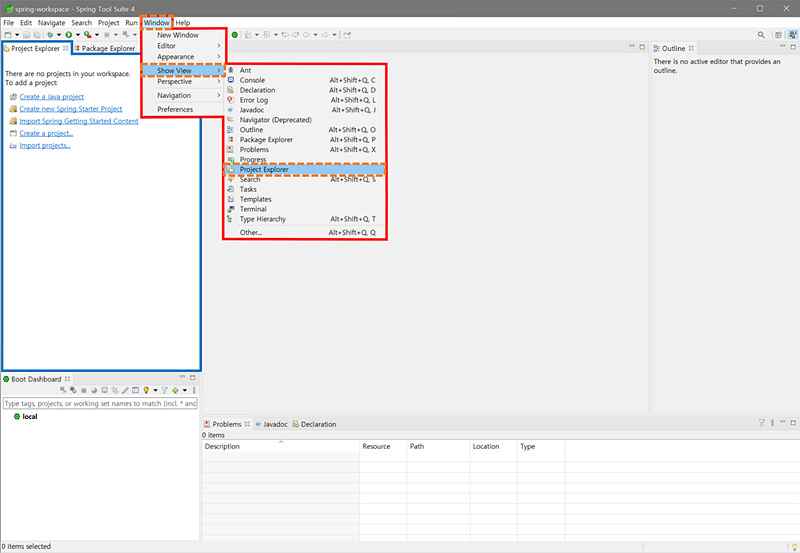800x553 pixels.
Task: Click the Save toolbar icon
Action: tap(27, 35)
